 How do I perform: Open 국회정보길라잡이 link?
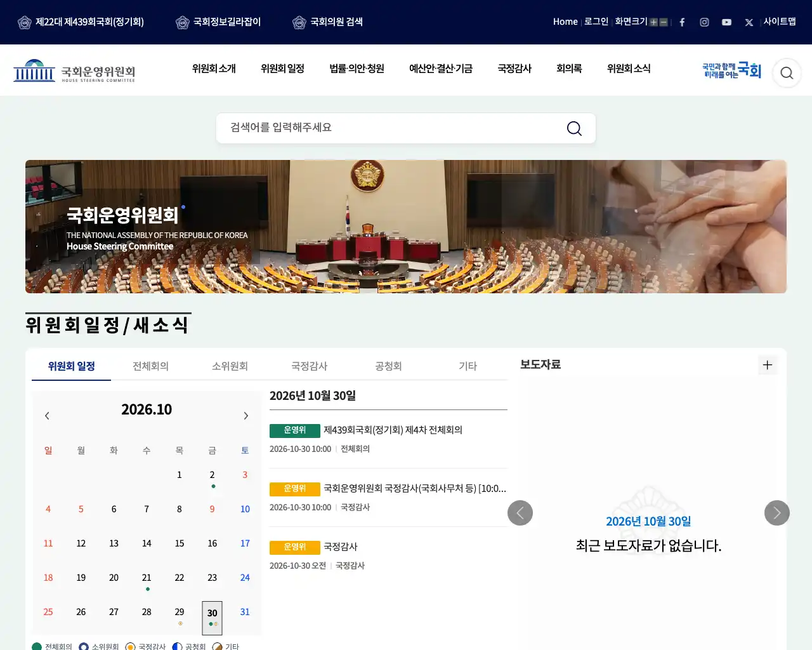pos(218,22)
